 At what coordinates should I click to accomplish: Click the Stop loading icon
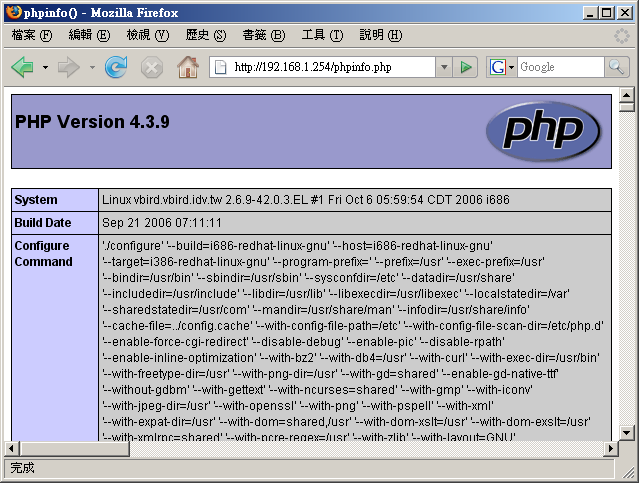point(151,67)
